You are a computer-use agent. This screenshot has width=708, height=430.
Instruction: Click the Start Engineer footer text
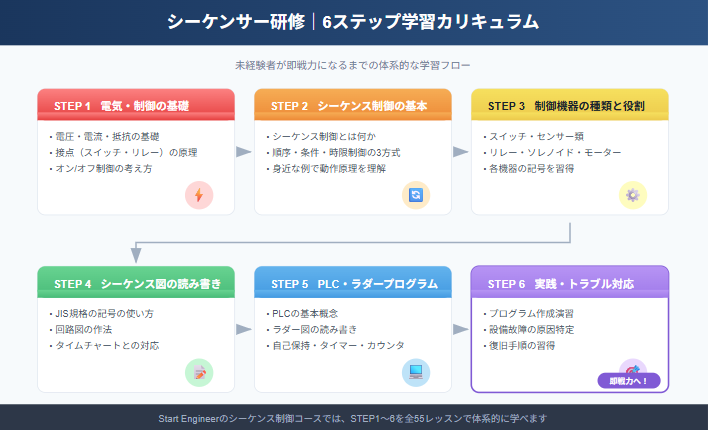[353, 418]
